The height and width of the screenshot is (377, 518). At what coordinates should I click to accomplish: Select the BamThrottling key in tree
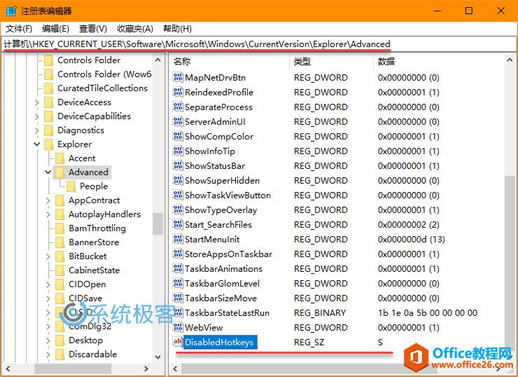(97, 228)
